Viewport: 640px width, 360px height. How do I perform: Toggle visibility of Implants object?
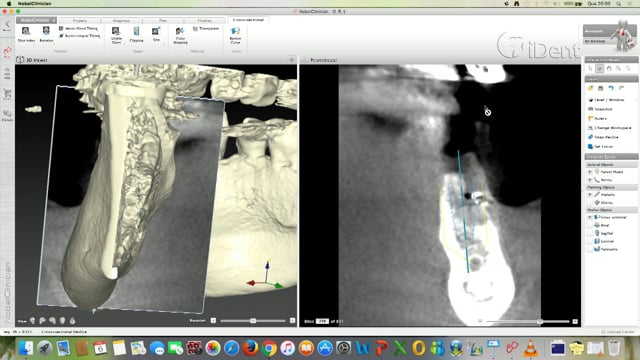(x=590, y=195)
